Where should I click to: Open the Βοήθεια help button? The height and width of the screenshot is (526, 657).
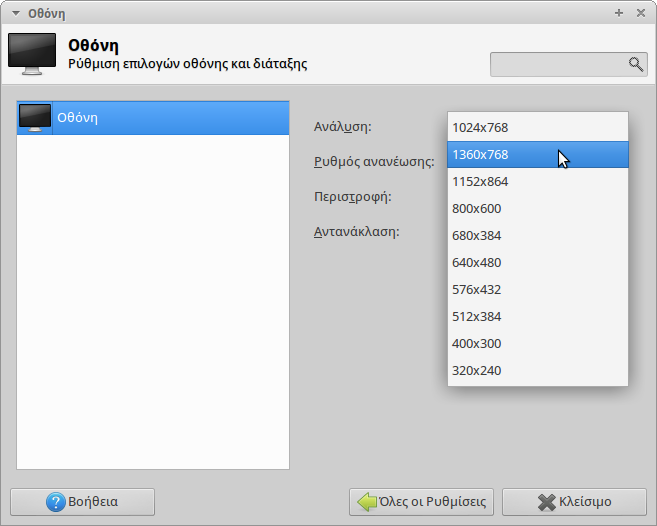(x=83, y=502)
